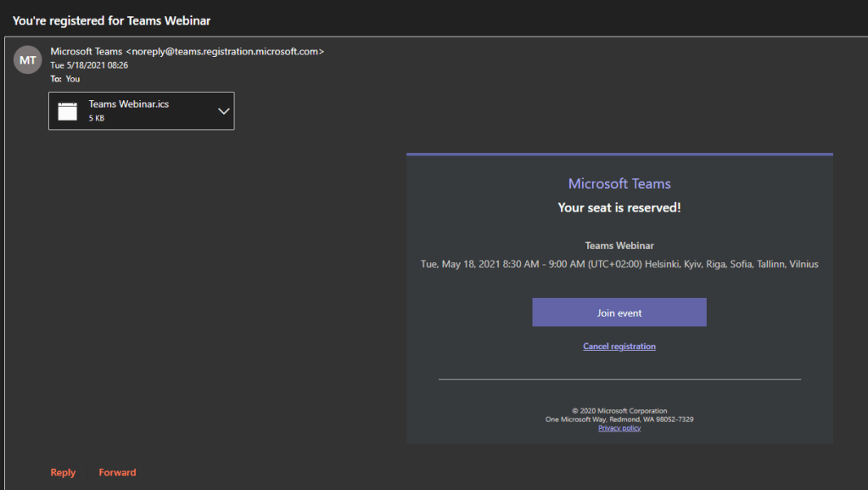This screenshot has height=490, width=868.
Task: Click the Microsoft Teams sender name
Action: (x=86, y=52)
